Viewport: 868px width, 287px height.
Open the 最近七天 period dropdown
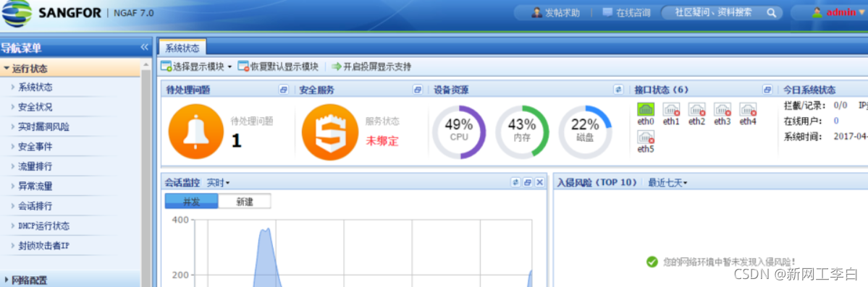[667, 182]
